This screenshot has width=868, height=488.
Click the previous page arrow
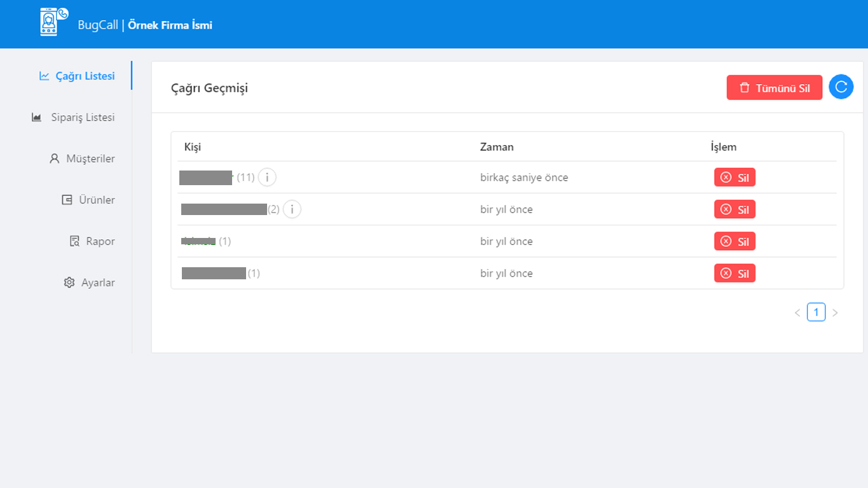tap(797, 312)
